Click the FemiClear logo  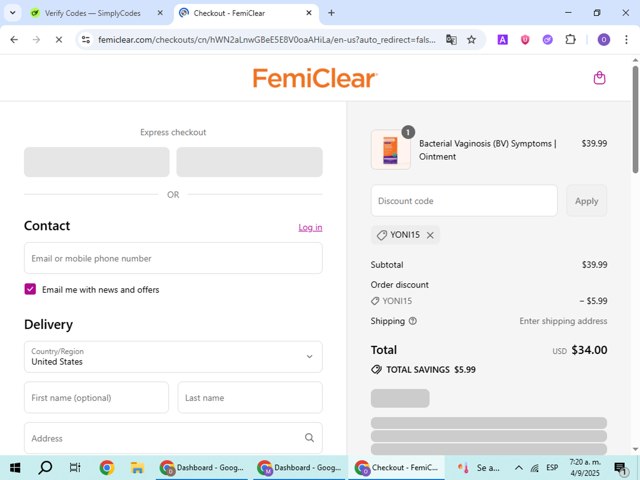(x=315, y=78)
